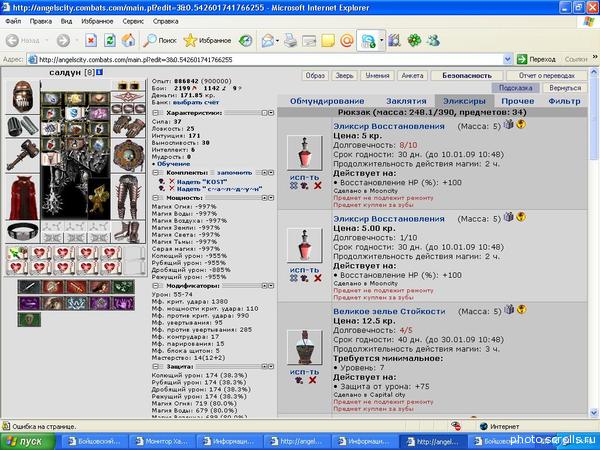Click the пуск Start button
This screenshot has width=600, height=450.
[x=28, y=442]
